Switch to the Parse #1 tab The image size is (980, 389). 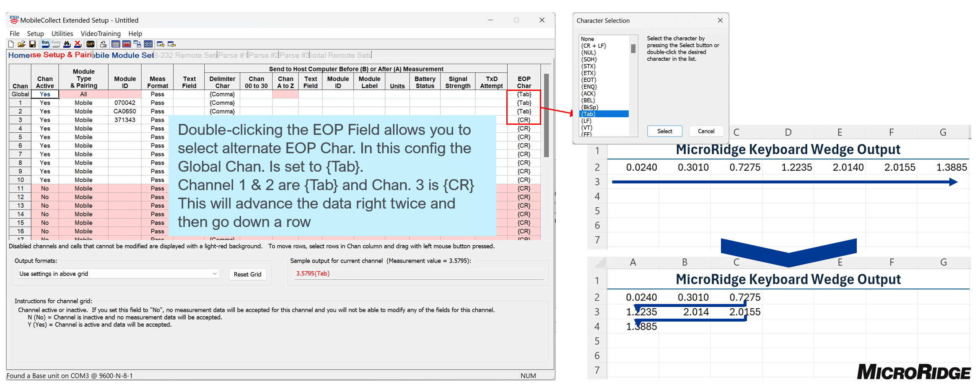coord(233,55)
